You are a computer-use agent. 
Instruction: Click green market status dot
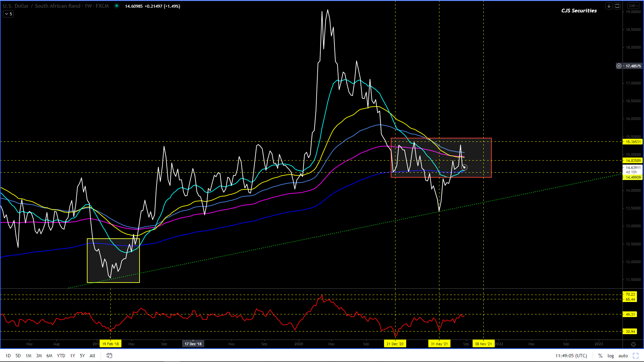tap(116, 6)
